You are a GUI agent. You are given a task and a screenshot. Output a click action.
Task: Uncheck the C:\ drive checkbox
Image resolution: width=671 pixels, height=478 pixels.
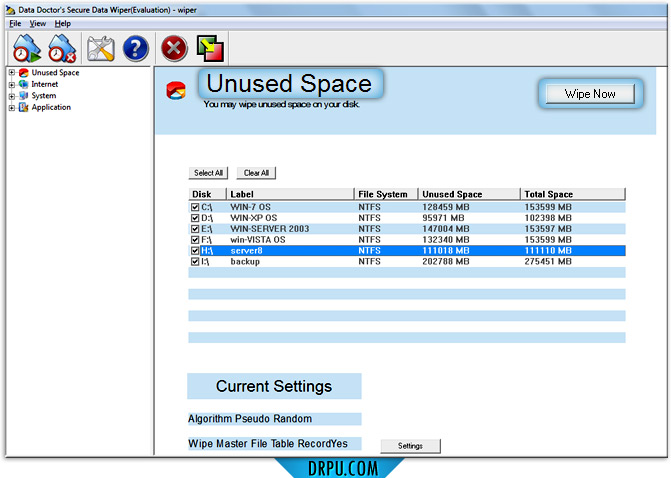195,207
